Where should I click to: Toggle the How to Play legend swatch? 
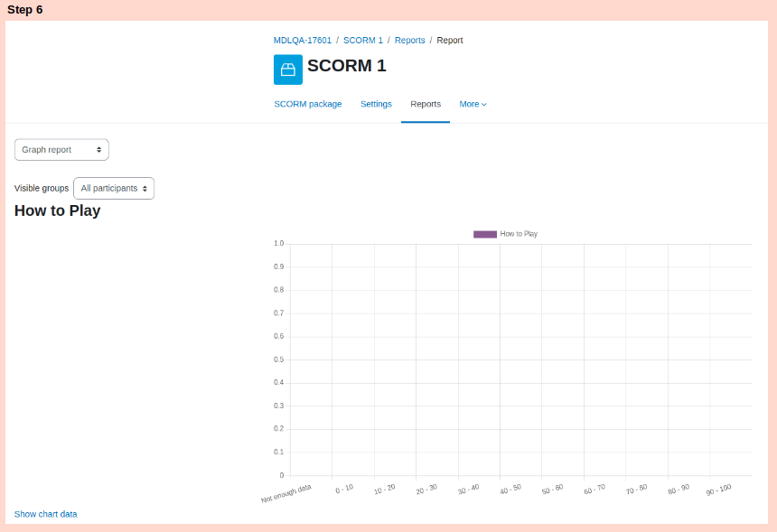point(484,234)
